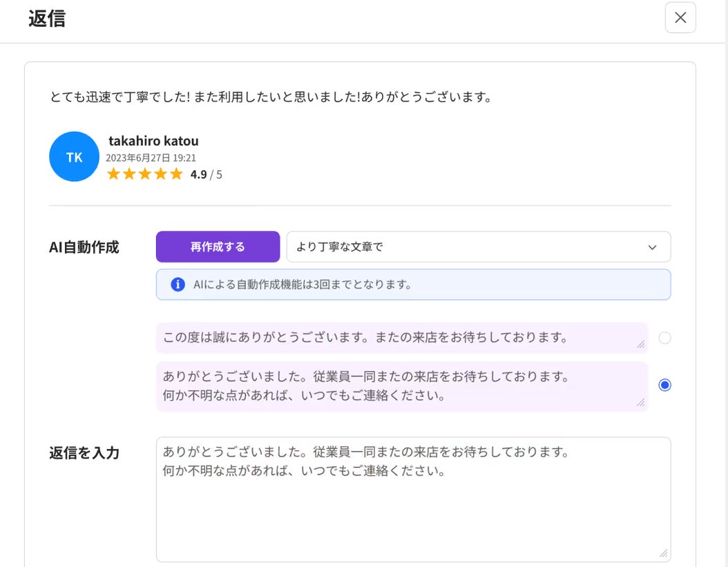Click resize handle of reply textarea
This screenshot has width=728, height=567.
(663, 553)
